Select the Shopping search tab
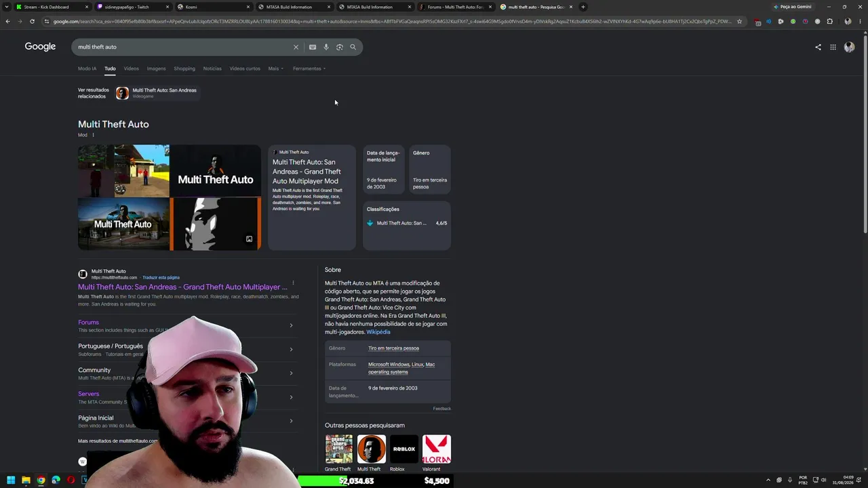This screenshot has width=868, height=488. tap(184, 68)
